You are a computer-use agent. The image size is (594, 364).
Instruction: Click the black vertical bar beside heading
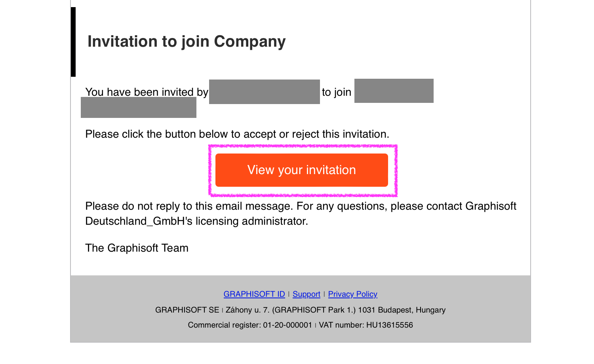click(x=73, y=42)
